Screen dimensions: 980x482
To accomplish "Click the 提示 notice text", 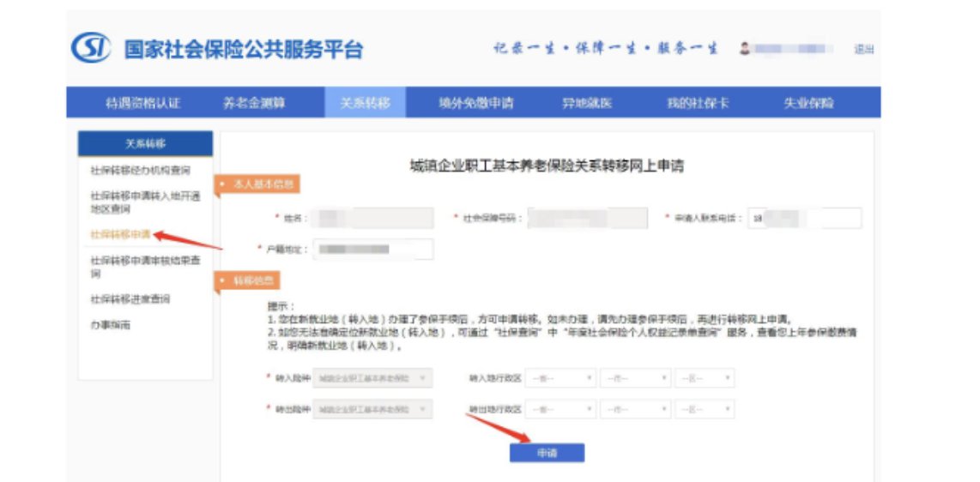I will coord(562,328).
